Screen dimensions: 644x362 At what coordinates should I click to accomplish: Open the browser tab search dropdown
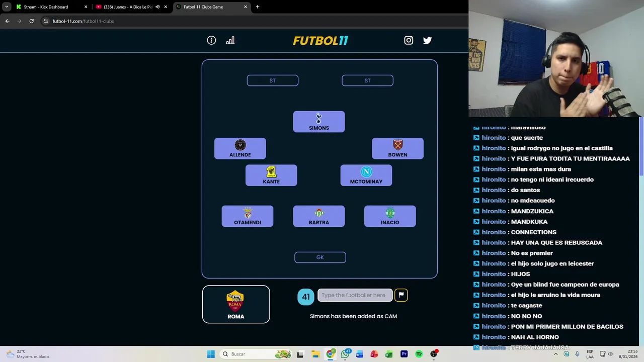coord(7,7)
